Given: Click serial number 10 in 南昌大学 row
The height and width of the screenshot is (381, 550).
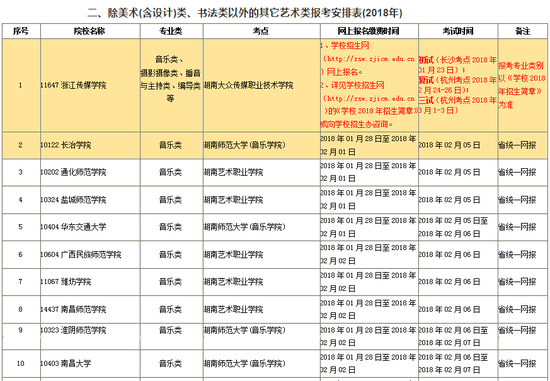Looking at the screenshot, I should tap(20, 363).
